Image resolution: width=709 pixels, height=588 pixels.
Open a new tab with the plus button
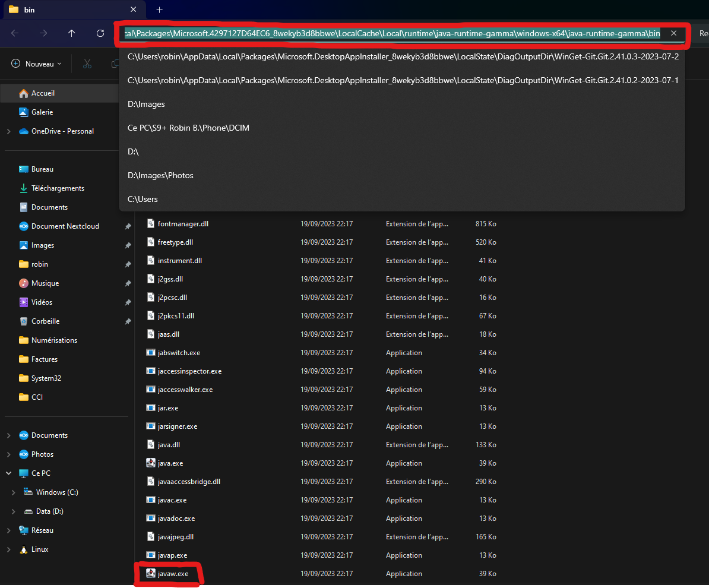[159, 10]
